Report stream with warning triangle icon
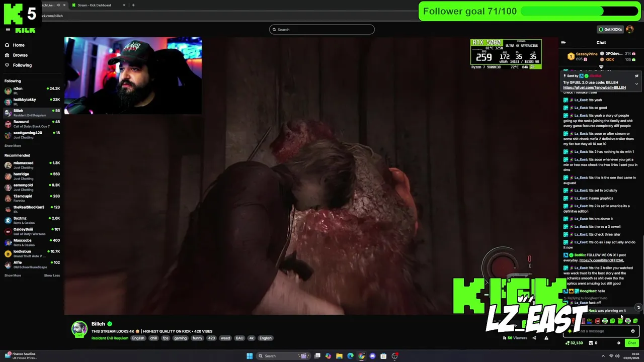This screenshot has height=362, width=644. 546,338
